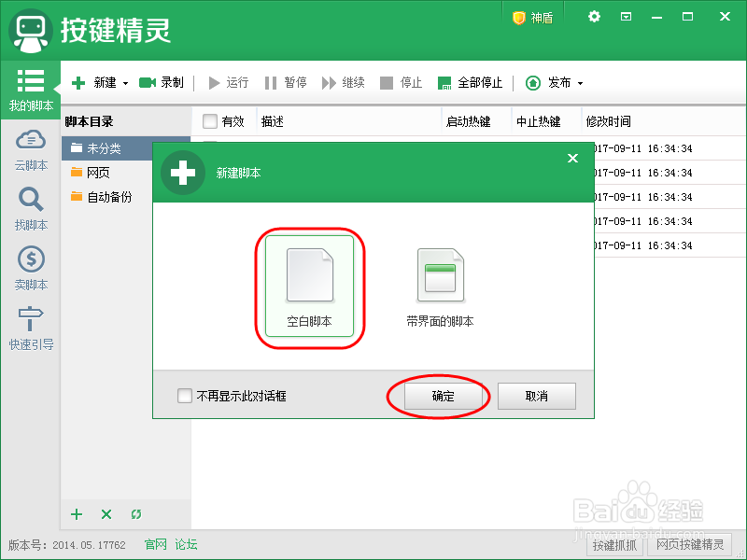Viewport: 747px width, 560px height.
Task: Click the 发布 publish button
Action: pyautogui.click(x=548, y=83)
